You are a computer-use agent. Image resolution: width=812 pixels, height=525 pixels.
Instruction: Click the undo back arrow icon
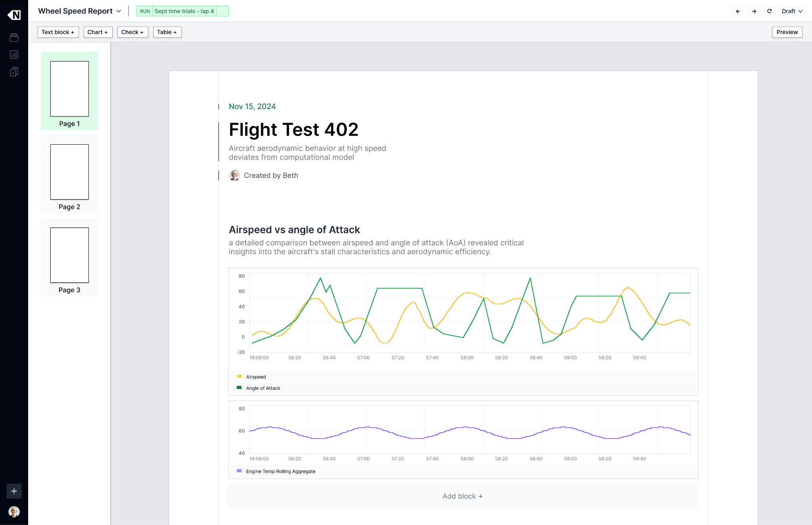738,11
